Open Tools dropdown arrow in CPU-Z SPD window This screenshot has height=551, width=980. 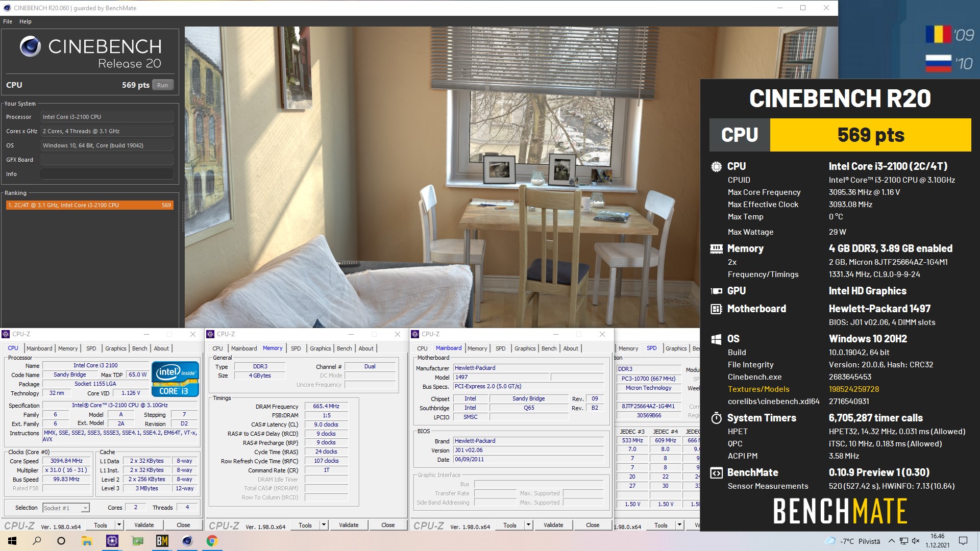(x=679, y=524)
